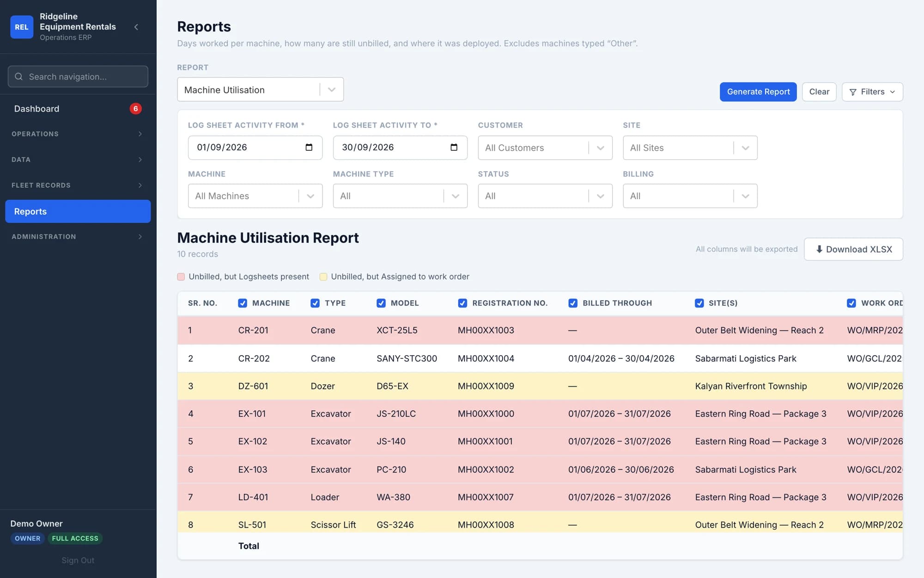Viewport: 924px width, 578px height.
Task: Toggle the MACHINE column checkbox
Action: 243,303
